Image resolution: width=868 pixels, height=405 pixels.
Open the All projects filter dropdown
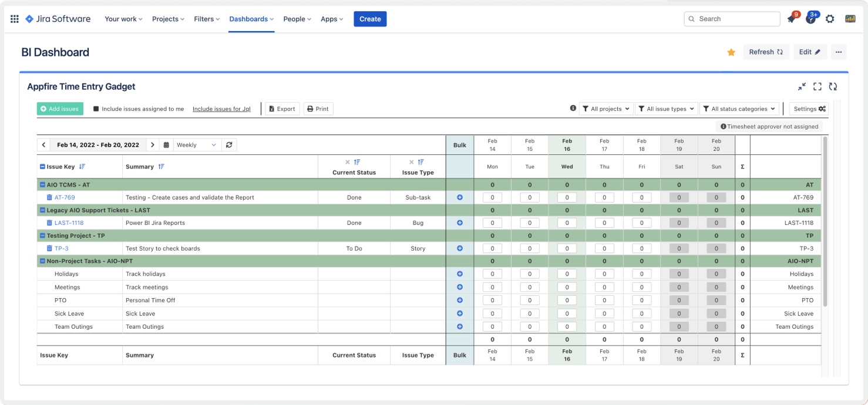pyautogui.click(x=606, y=109)
